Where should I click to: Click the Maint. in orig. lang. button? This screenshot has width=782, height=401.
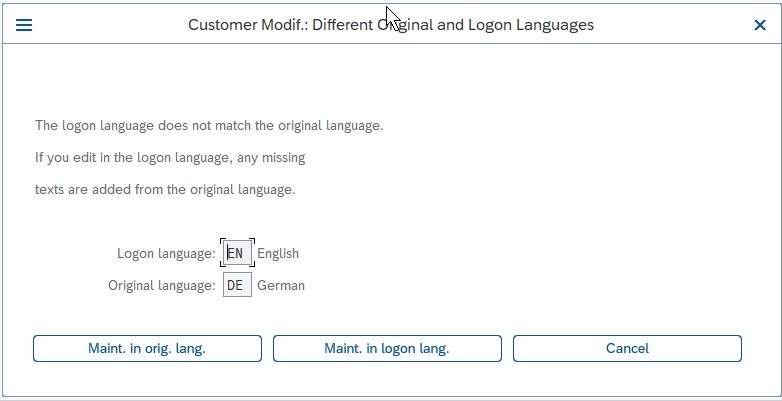(147, 348)
